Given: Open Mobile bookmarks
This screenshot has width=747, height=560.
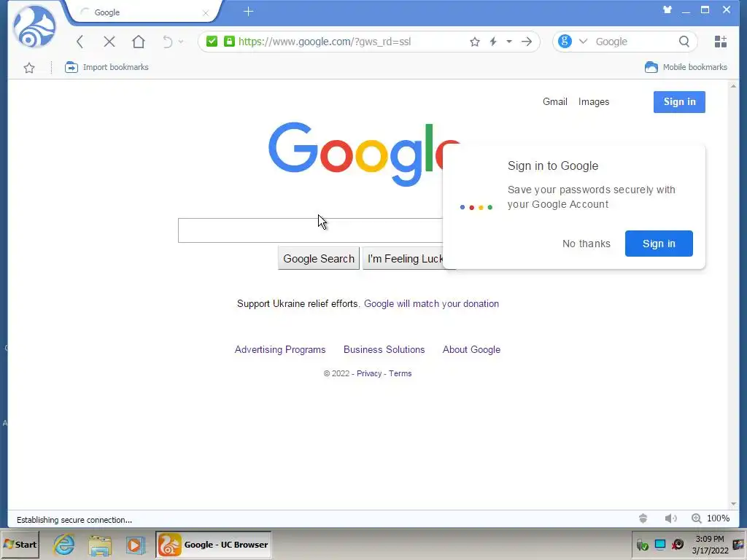Looking at the screenshot, I should (686, 67).
